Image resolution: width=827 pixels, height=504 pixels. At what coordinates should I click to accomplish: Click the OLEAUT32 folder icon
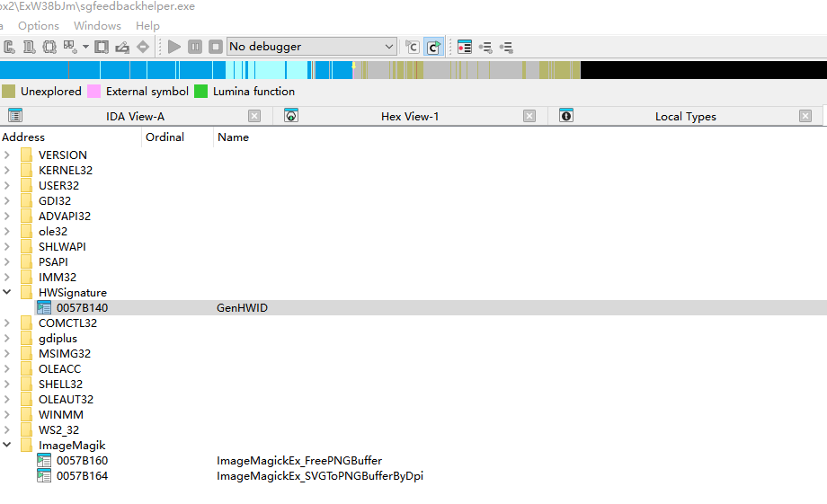coord(26,400)
